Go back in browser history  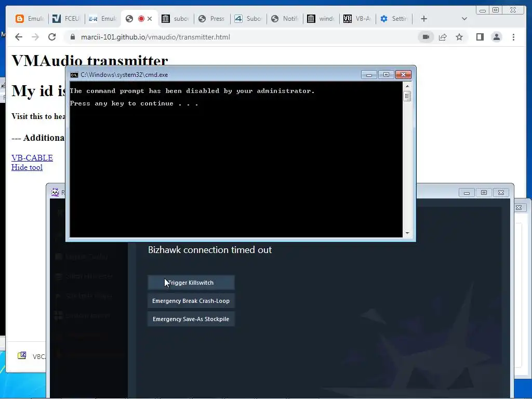coord(19,37)
